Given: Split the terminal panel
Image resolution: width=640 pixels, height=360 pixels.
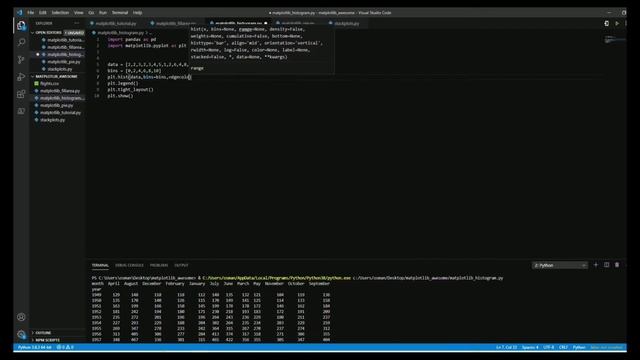Looking at the screenshot, I should click(607, 265).
